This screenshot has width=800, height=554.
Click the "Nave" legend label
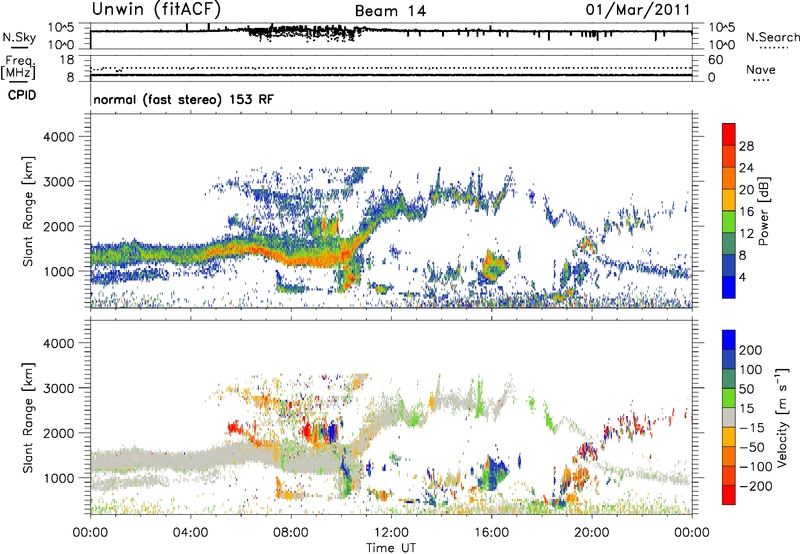(x=761, y=70)
